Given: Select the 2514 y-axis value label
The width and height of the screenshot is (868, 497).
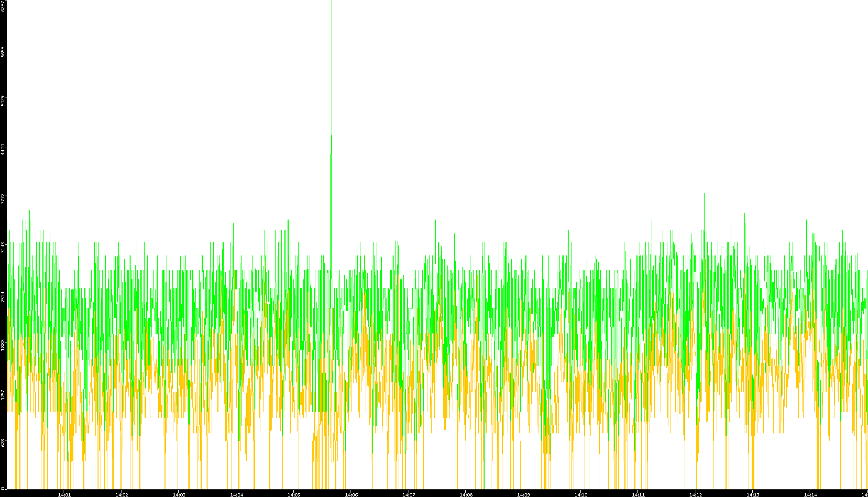Looking at the screenshot, I should [3, 297].
